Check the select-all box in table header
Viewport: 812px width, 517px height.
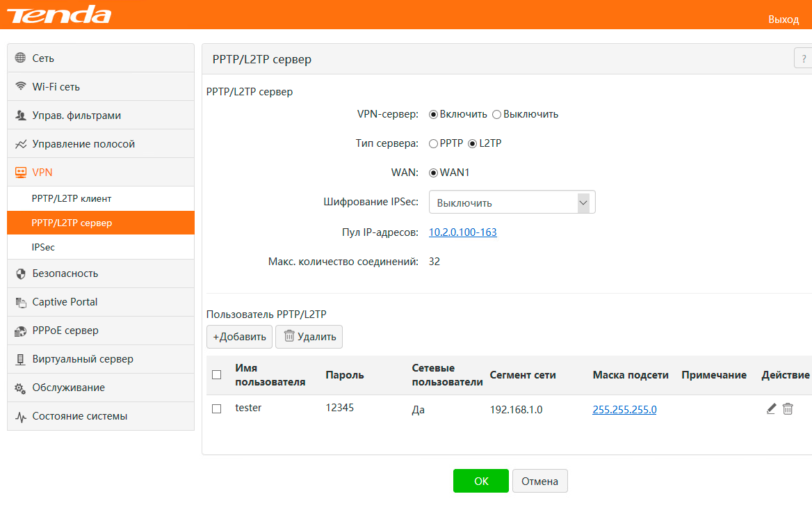click(x=217, y=375)
